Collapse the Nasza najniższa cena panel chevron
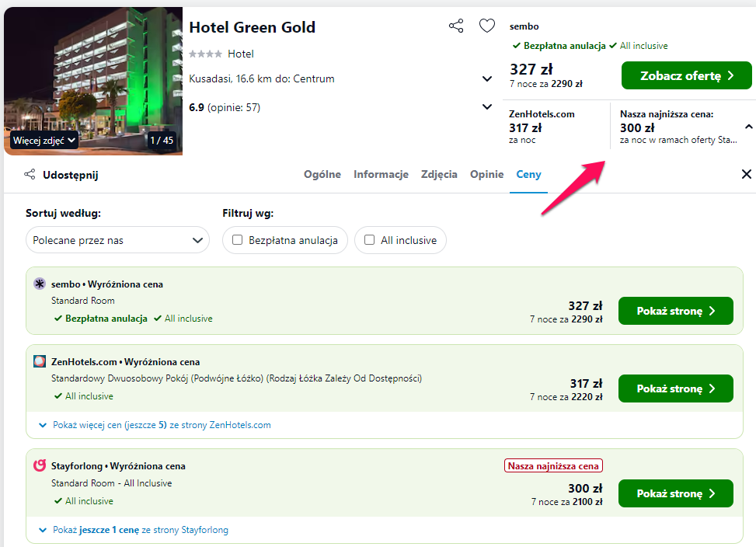 (748, 127)
